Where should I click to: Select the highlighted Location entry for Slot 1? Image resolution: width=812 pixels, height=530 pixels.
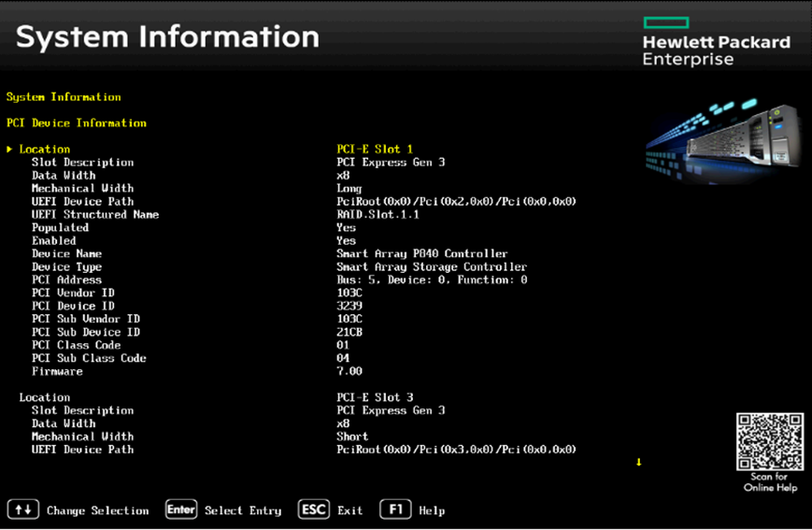tap(45, 150)
